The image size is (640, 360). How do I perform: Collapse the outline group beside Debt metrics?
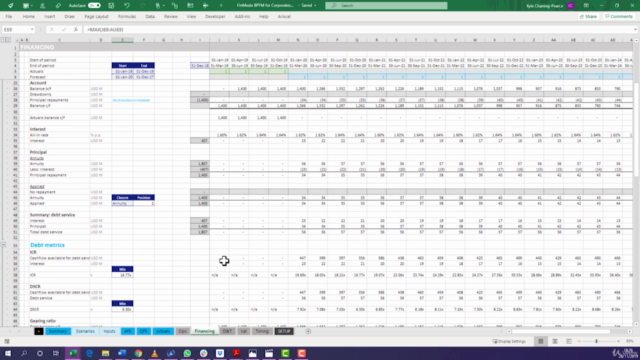(3, 245)
